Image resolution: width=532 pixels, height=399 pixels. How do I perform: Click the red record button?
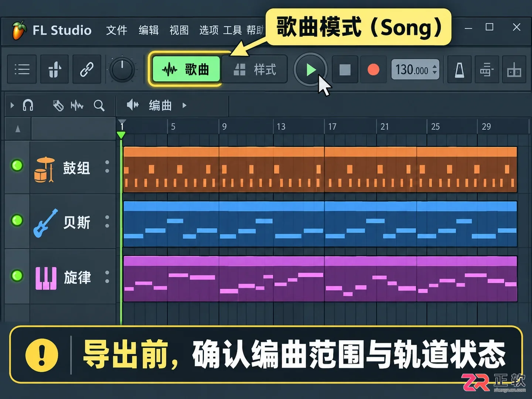(x=374, y=69)
